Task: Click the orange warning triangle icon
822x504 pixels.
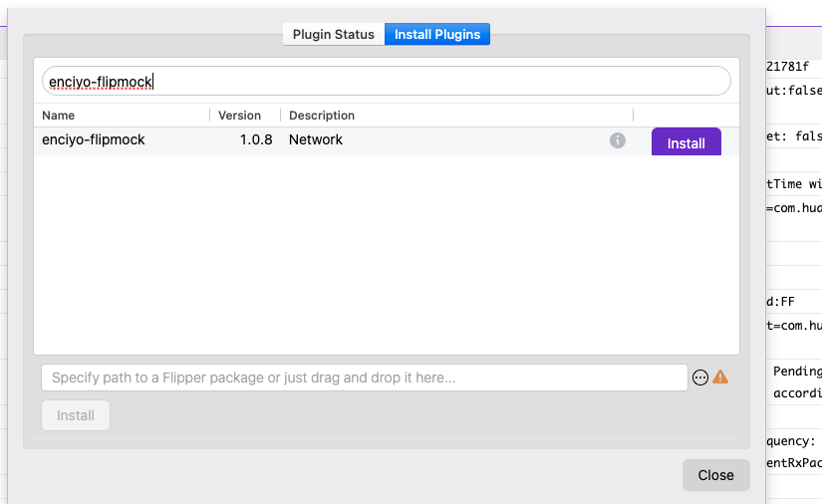Action: pyautogui.click(x=720, y=377)
